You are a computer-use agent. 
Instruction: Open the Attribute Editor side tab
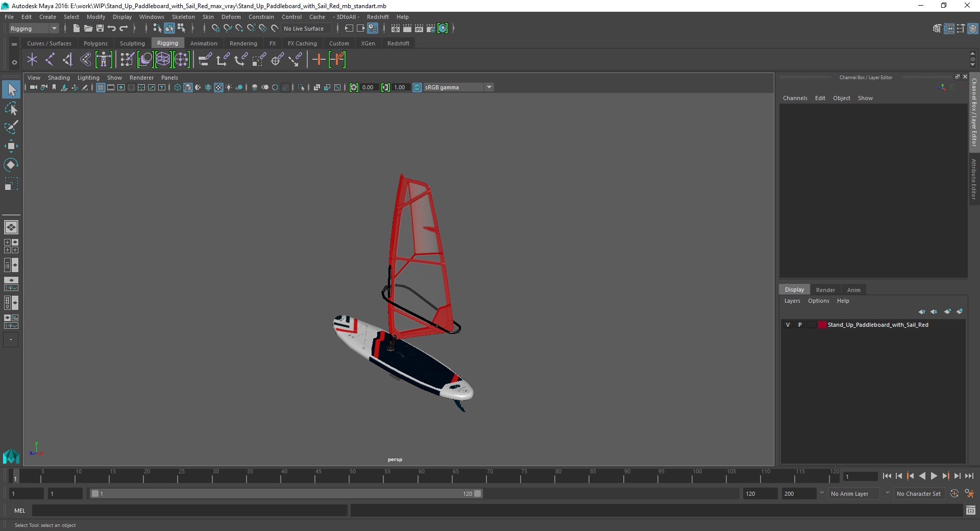(x=974, y=179)
